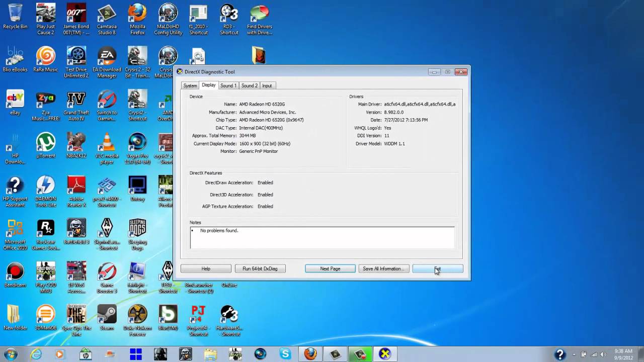Open the Camtasia Studio 8 shortcut
The height and width of the screenshot is (362, 644).
pyautogui.click(x=107, y=13)
